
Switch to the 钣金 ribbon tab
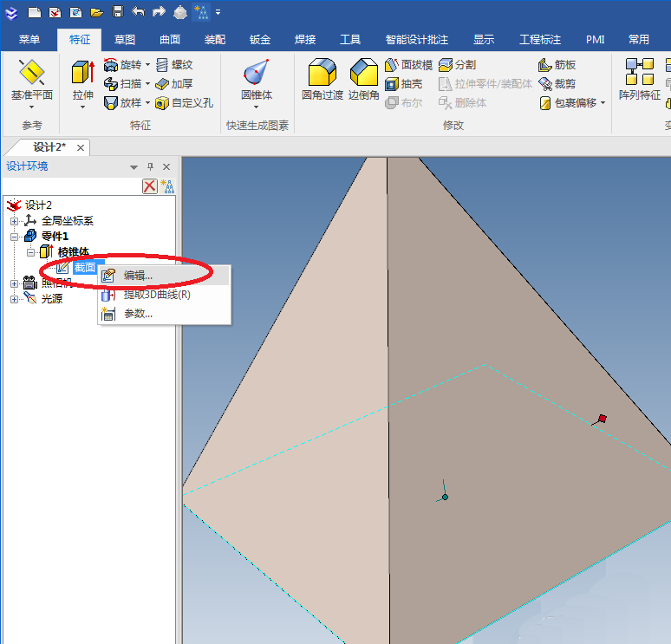(x=260, y=40)
